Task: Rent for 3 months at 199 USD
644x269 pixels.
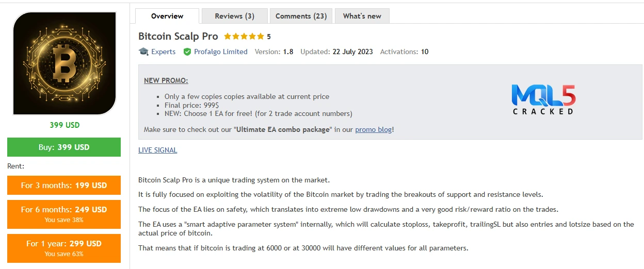Action: pyautogui.click(x=64, y=185)
